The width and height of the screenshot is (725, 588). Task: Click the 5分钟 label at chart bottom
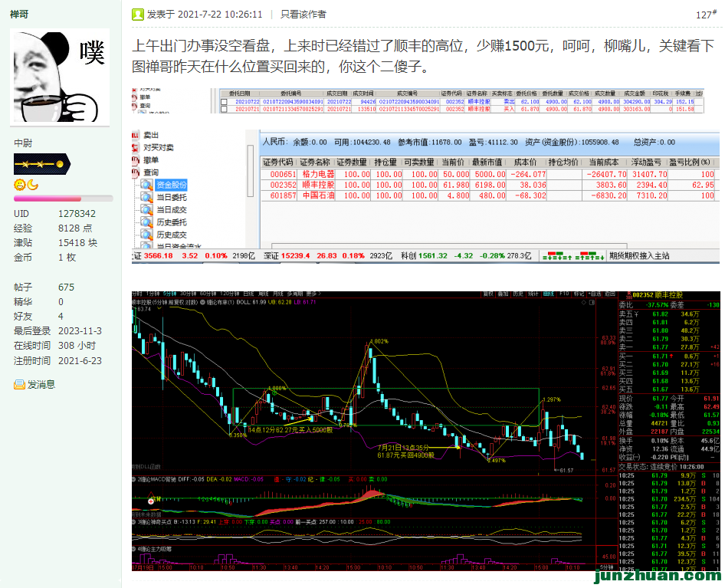click(606, 567)
